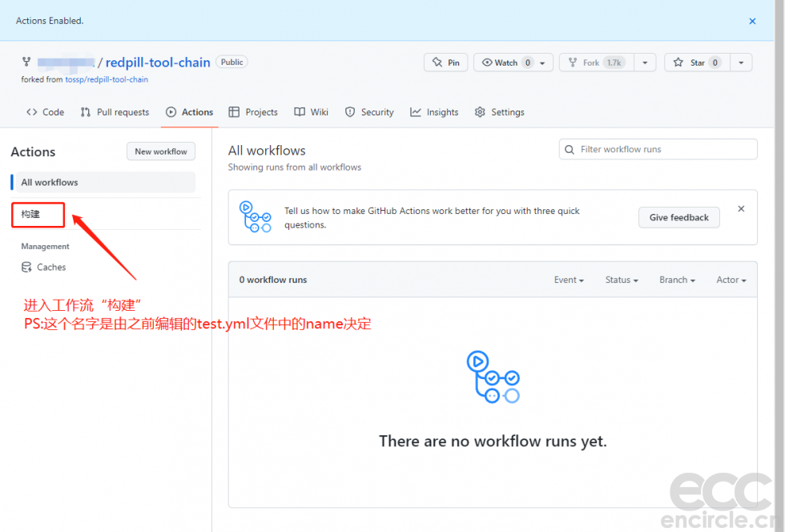785x532 pixels.
Task: Open the Branch filter dropdown
Action: tap(677, 280)
